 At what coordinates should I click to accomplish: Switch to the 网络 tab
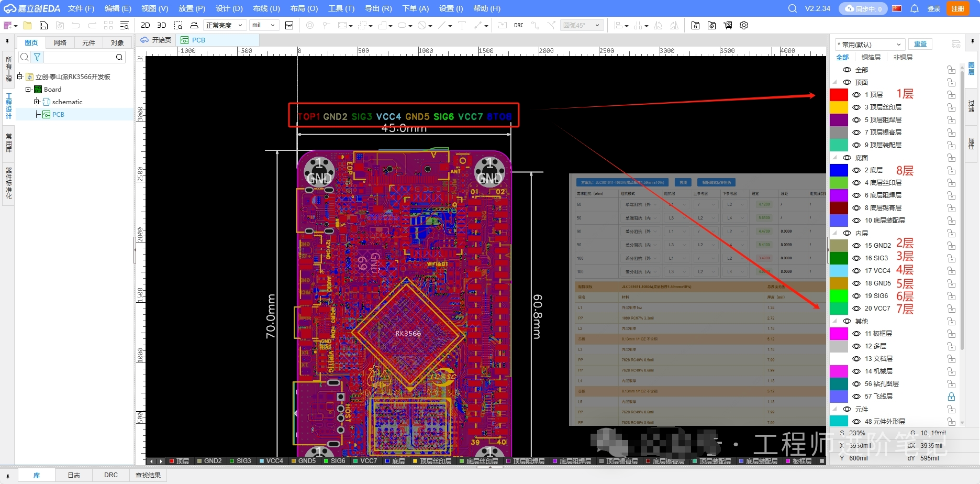click(x=60, y=42)
